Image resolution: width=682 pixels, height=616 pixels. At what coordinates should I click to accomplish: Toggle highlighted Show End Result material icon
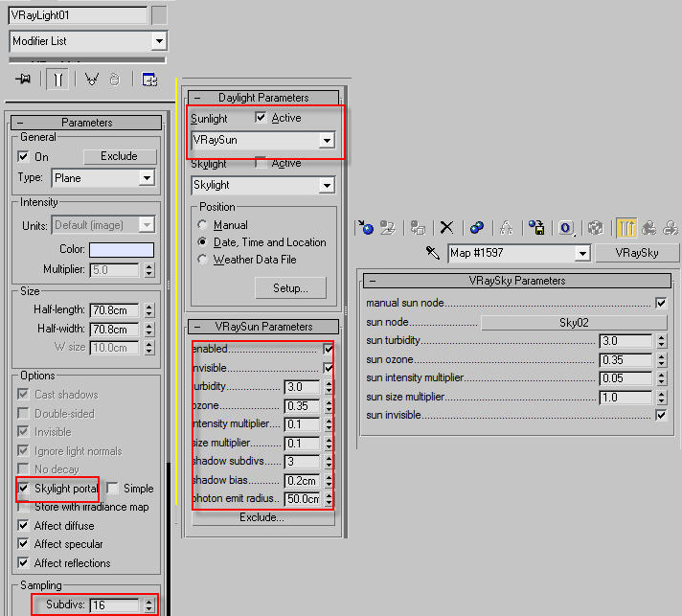point(626,227)
